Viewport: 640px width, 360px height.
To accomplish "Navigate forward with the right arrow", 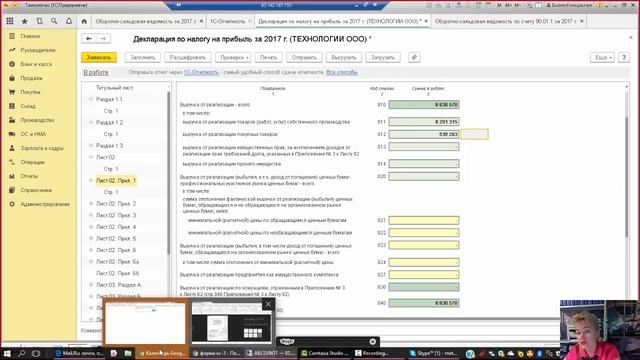I will (x=103, y=38).
